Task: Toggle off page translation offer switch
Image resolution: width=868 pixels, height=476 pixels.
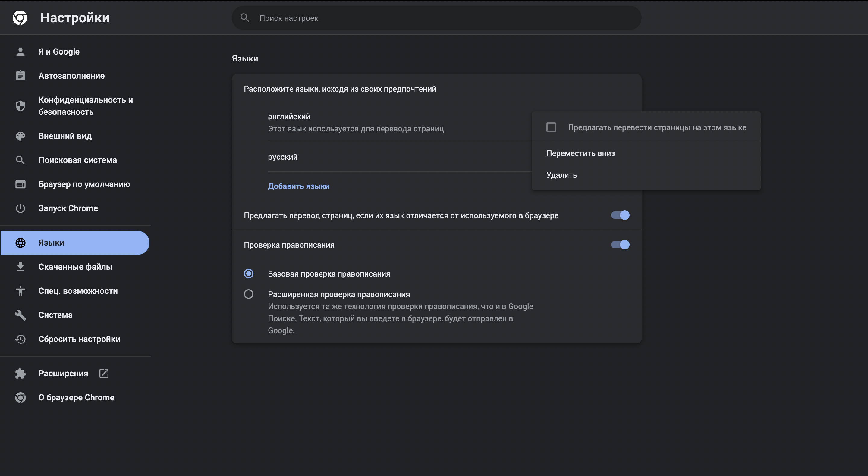Action: (x=620, y=215)
